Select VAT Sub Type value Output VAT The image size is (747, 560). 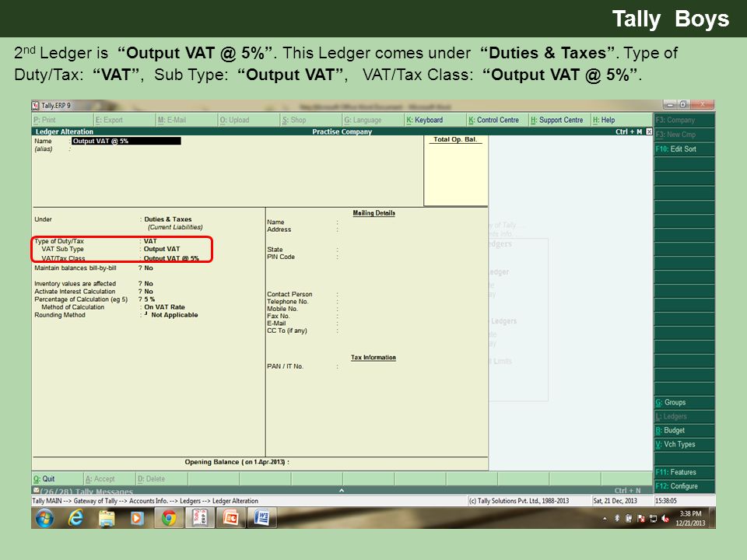(x=162, y=249)
